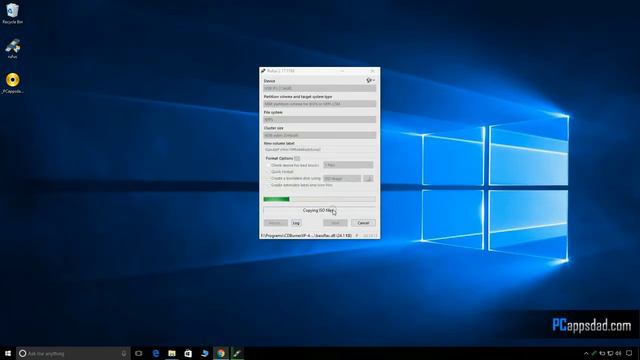Open the bad blocks passes dropdown

click(x=348, y=165)
